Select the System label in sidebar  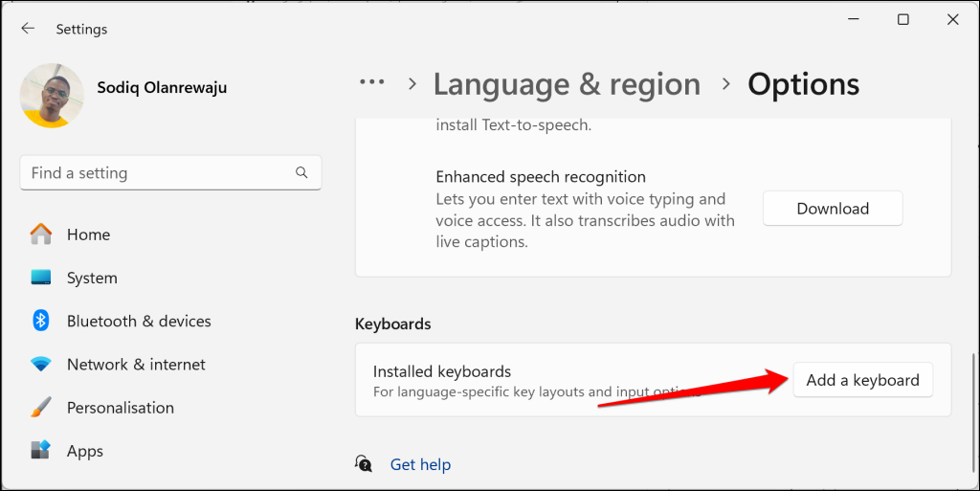tap(92, 278)
